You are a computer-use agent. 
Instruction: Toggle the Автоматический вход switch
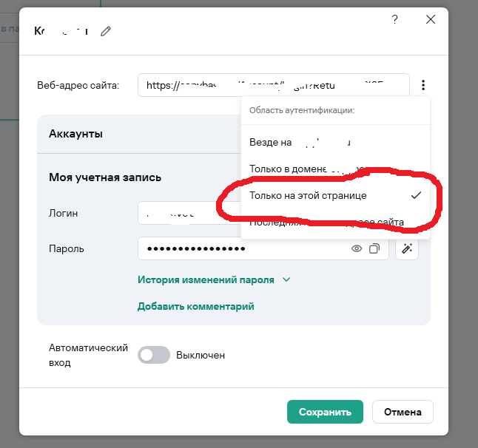pyautogui.click(x=154, y=355)
